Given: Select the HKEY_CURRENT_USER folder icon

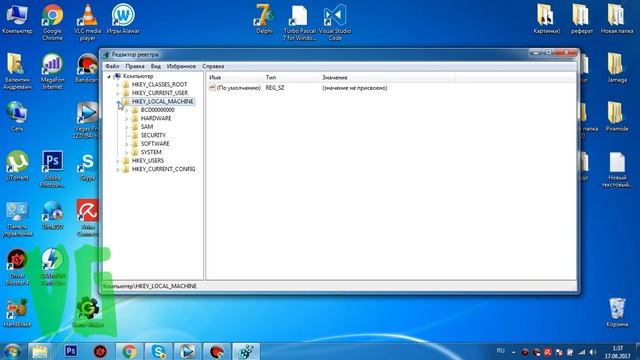Looking at the screenshot, I should [126, 93].
